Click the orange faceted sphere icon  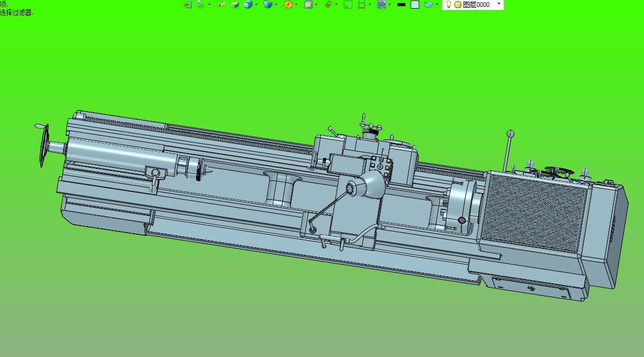(288, 4)
